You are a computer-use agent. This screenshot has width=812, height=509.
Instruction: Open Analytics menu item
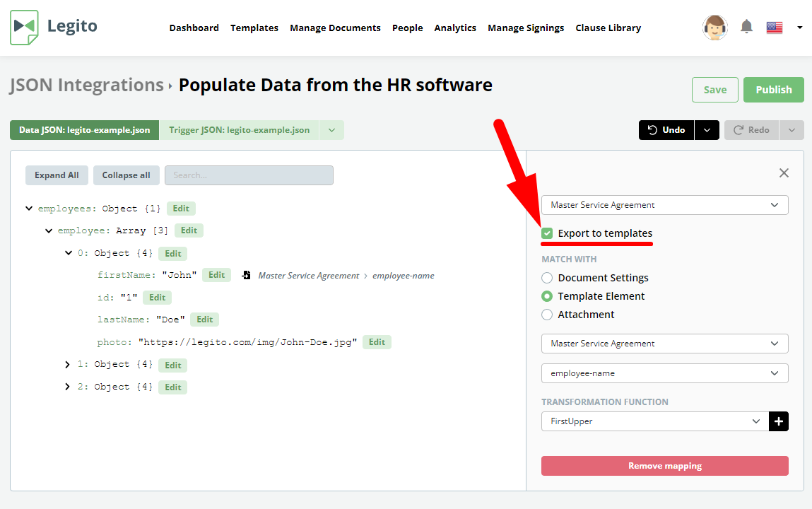click(455, 28)
